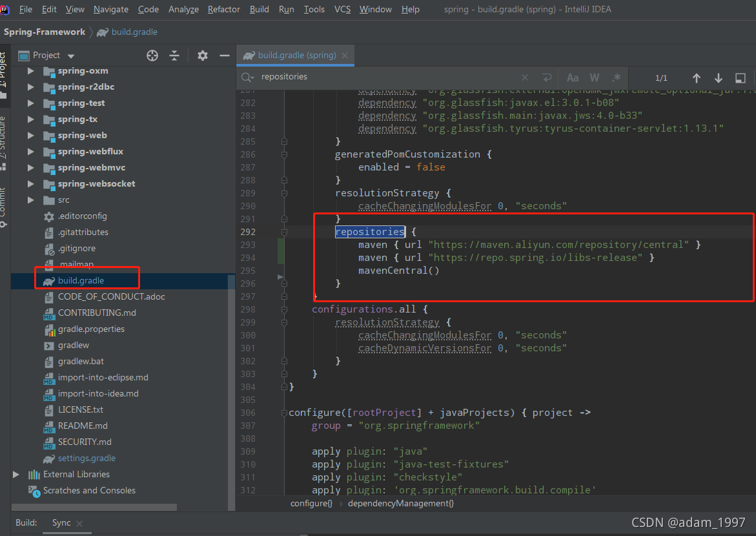Select build.gradle in project tree

coord(81,281)
